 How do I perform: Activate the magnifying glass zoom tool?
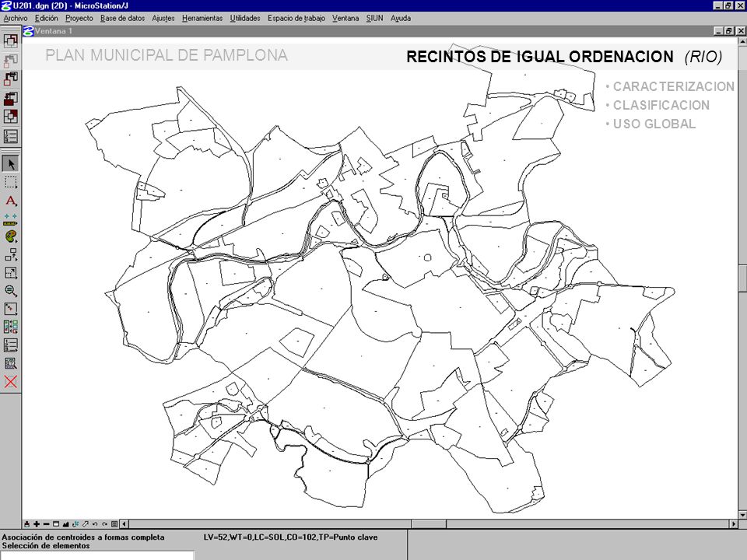[x=10, y=291]
